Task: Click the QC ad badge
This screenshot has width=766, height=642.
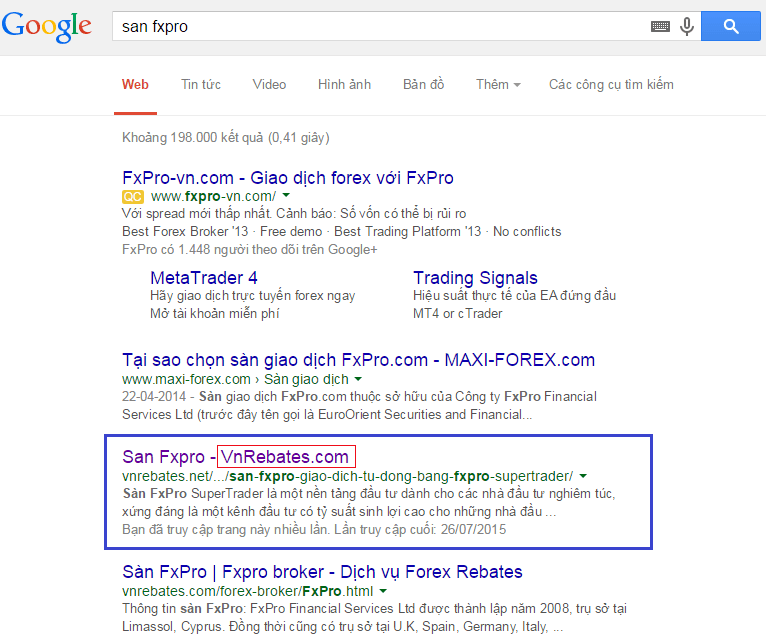Action: point(132,197)
